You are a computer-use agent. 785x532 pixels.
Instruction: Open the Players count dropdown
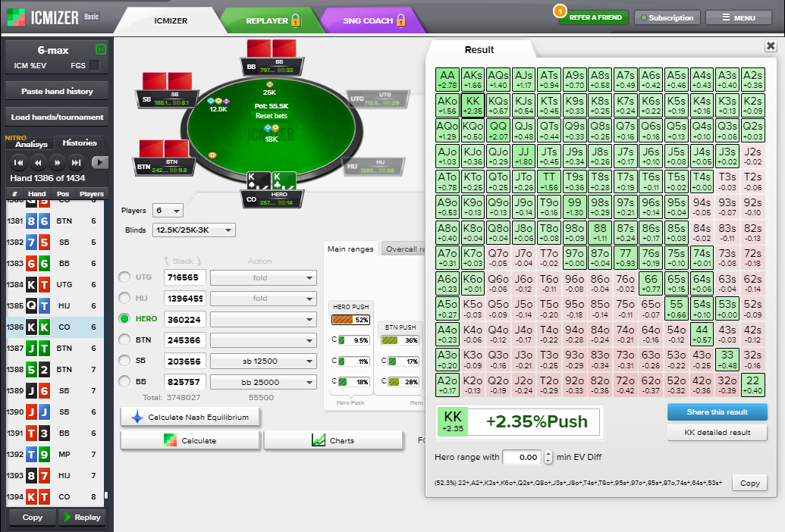168,211
